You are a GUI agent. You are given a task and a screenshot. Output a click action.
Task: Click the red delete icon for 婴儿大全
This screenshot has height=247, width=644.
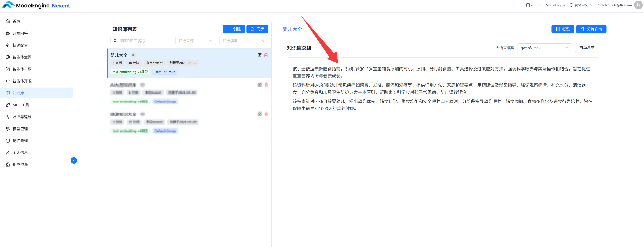coord(266,55)
